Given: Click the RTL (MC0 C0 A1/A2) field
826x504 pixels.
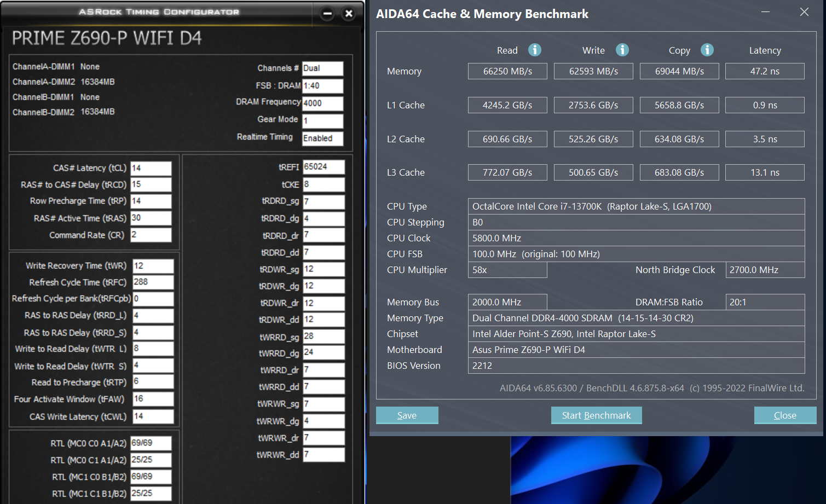Looking at the screenshot, I should 151,443.
